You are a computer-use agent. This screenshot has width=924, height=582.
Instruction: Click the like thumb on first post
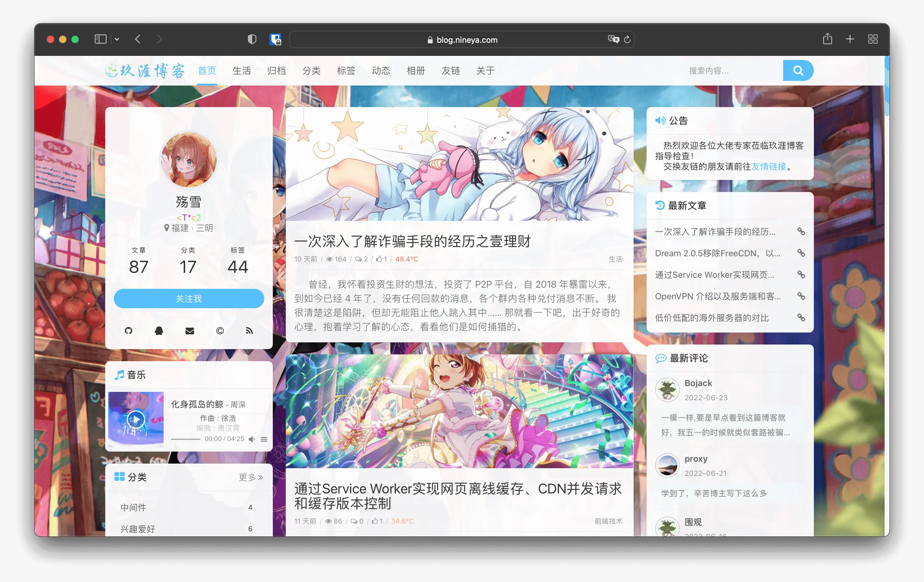(381, 259)
